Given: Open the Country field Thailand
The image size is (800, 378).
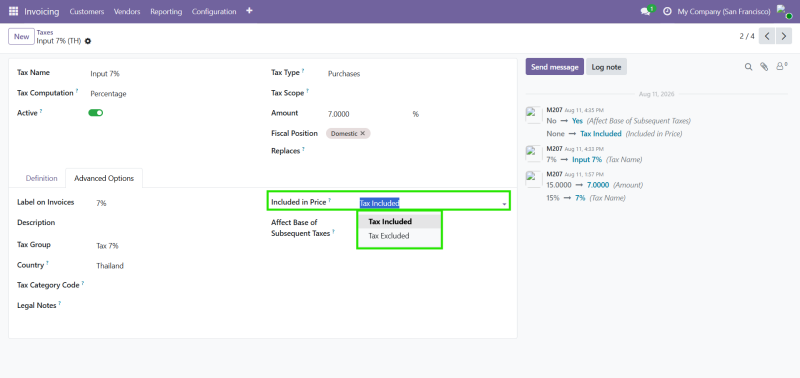Looking at the screenshot, I should (110, 266).
